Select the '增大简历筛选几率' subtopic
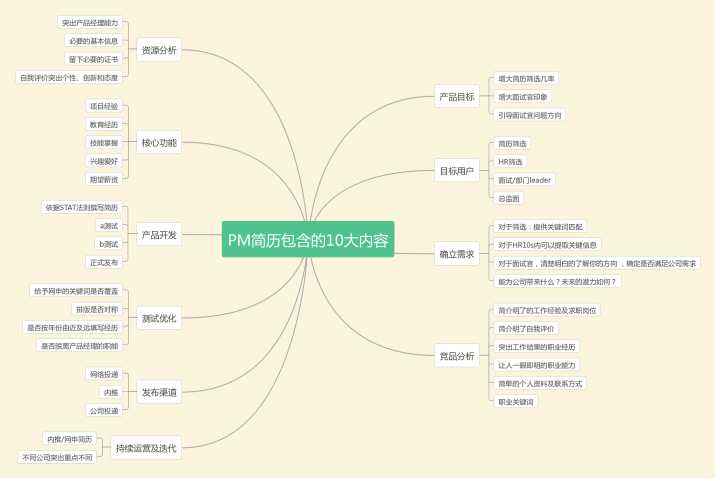This screenshot has height=481, width=720. [526, 78]
